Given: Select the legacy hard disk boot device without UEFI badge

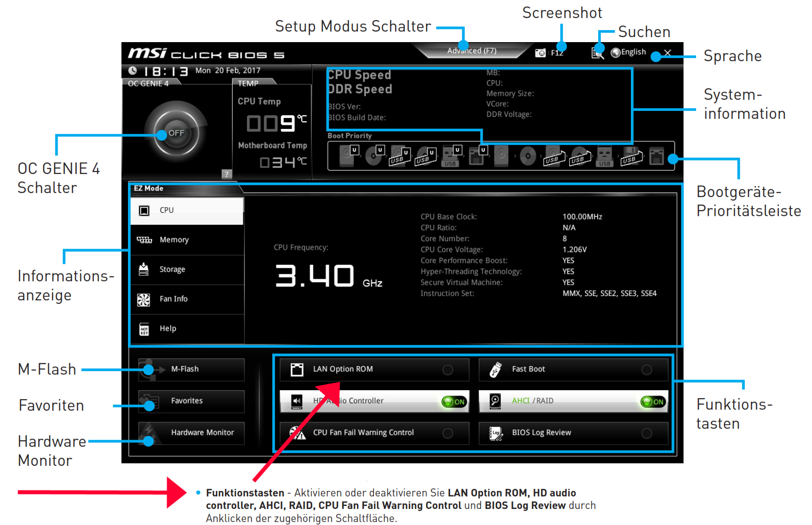Looking at the screenshot, I should tap(501, 156).
